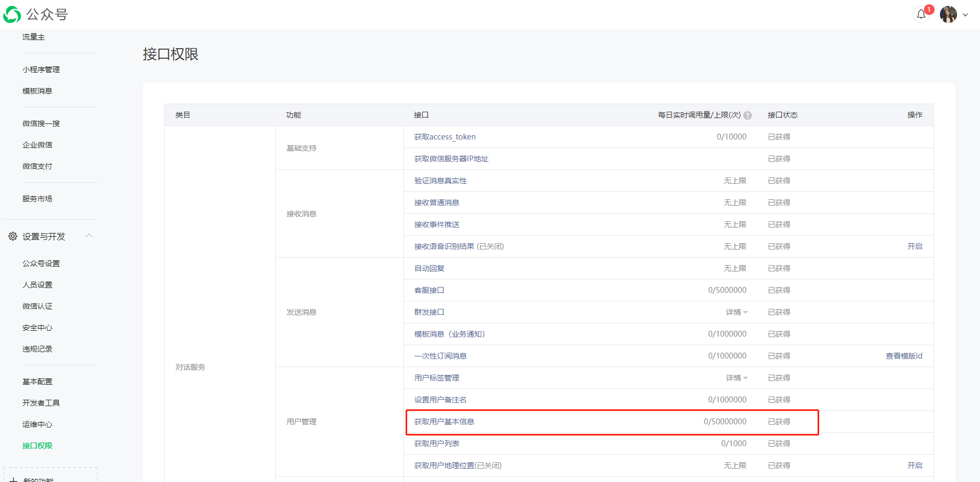Image resolution: width=980 pixels, height=482 pixels.
Task: Click 获取用户列表 interface name
Action: [x=437, y=444]
